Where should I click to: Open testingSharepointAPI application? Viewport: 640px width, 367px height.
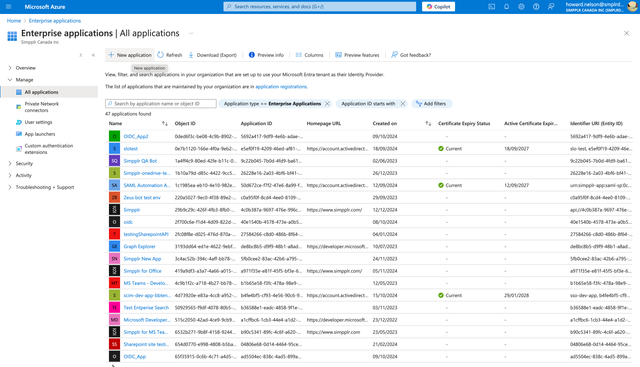point(146,234)
